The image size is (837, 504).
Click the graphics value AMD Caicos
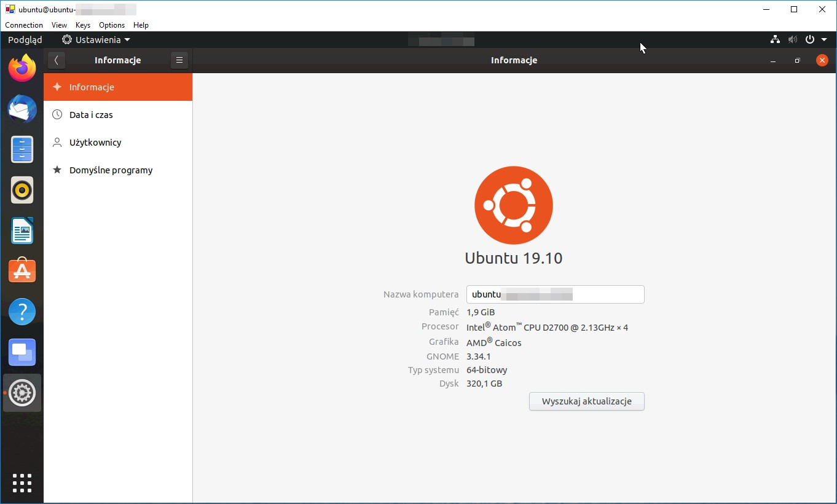coord(493,342)
